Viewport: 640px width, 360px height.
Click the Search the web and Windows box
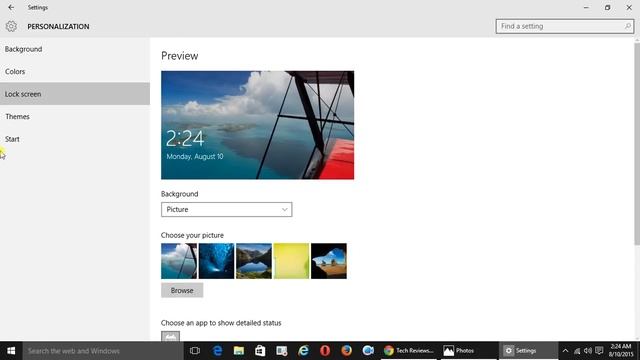(x=103, y=351)
